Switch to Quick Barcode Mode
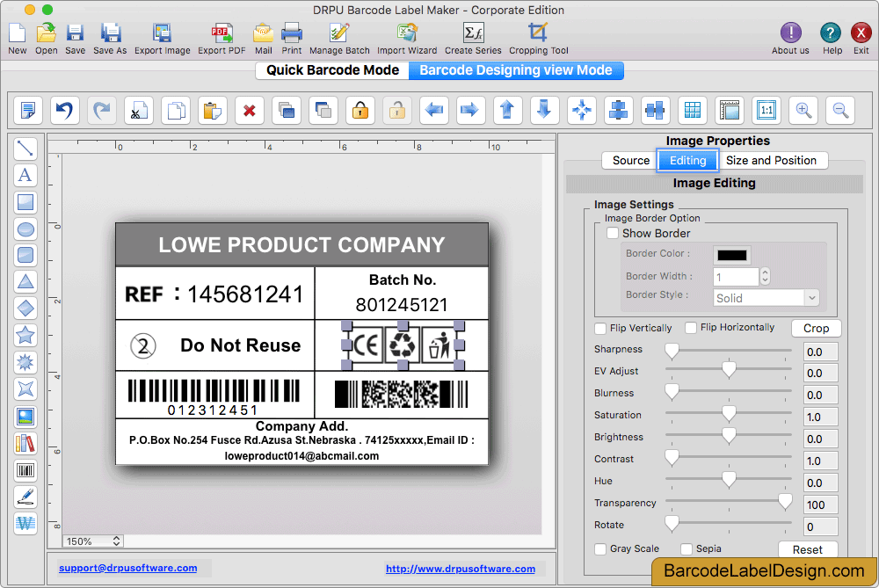The image size is (879, 588). [x=332, y=70]
